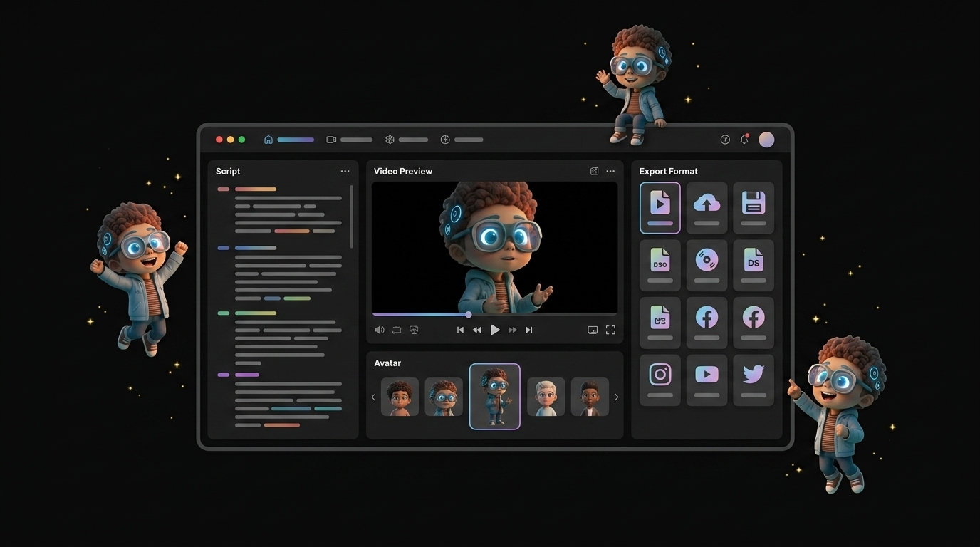
Task: Enable picture-in-picture mode for the preview
Action: click(x=593, y=330)
